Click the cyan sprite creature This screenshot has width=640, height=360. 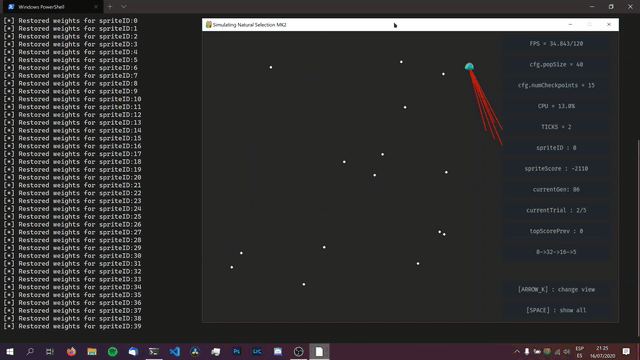469,67
